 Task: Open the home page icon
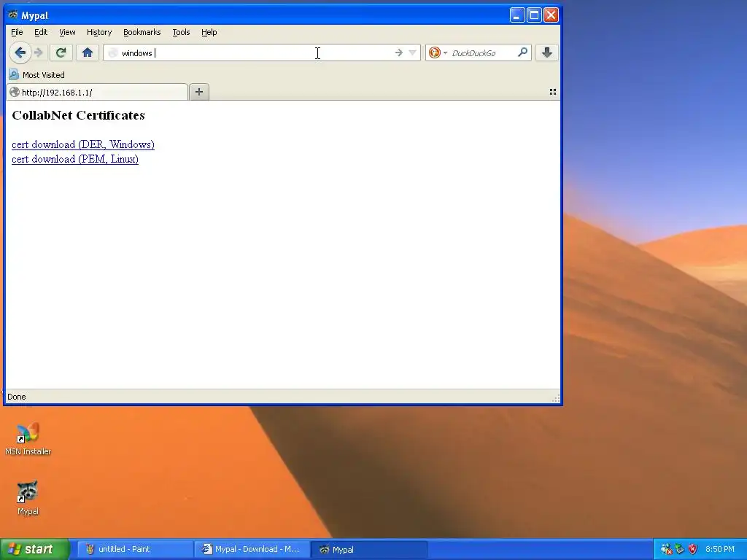tap(88, 52)
